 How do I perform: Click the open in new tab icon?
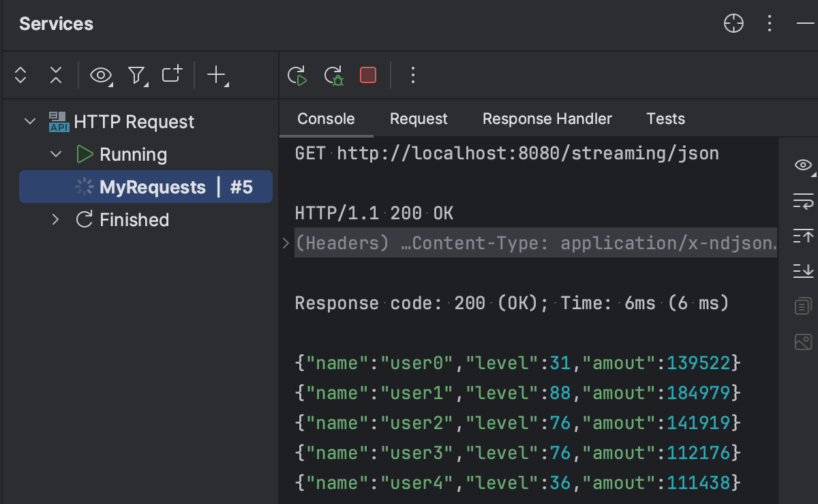pos(171,74)
